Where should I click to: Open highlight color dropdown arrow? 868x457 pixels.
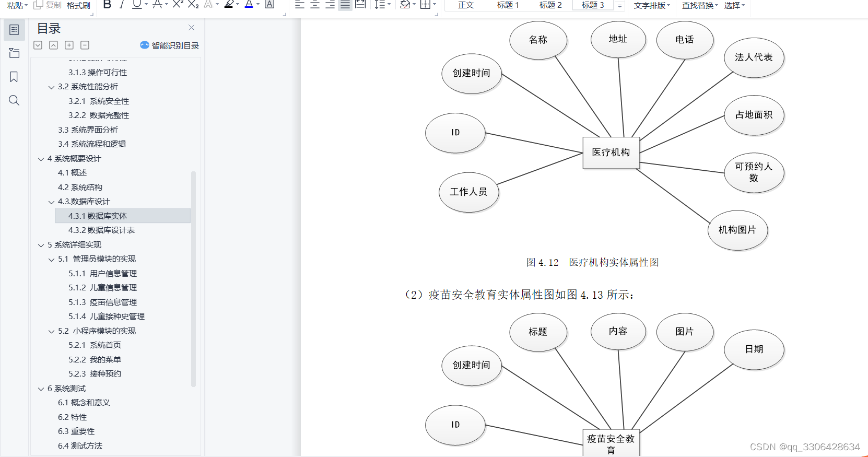(238, 5)
